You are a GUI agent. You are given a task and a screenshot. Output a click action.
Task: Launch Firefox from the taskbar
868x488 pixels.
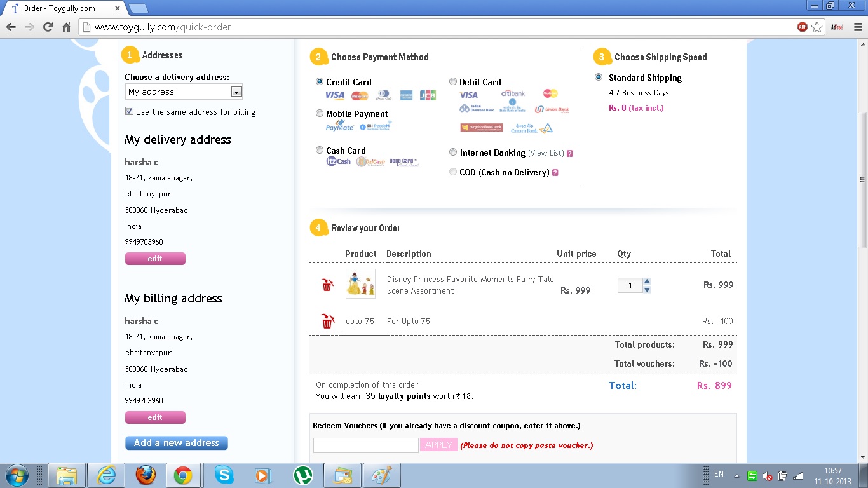point(146,475)
